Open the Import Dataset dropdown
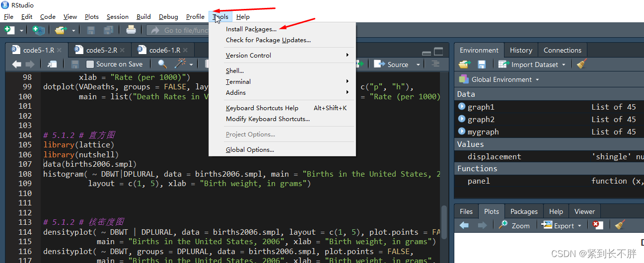Image resolution: width=644 pixels, height=263 pixels. tap(532, 65)
